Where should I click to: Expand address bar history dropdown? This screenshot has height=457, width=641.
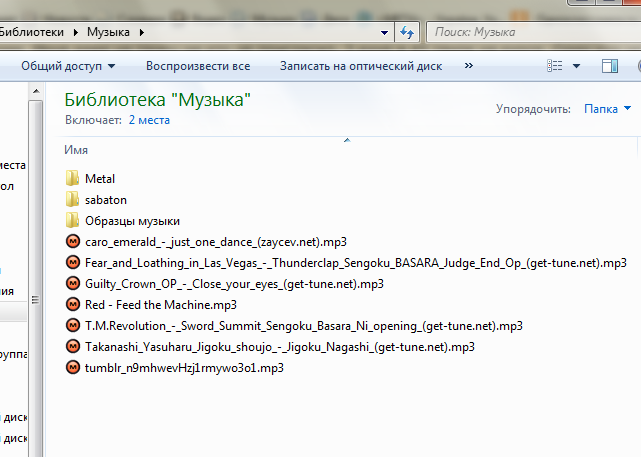click(x=384, y=32)
